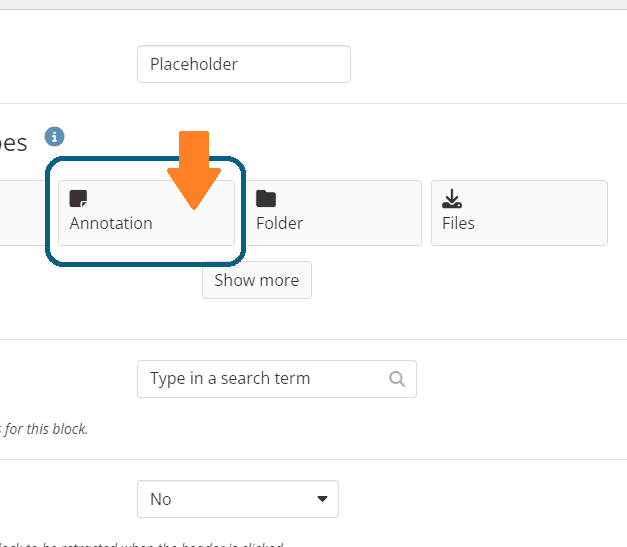This screenshot has width=627, height=547.
Task: Open the dropdown currently set to No
Action: point(237,499)
